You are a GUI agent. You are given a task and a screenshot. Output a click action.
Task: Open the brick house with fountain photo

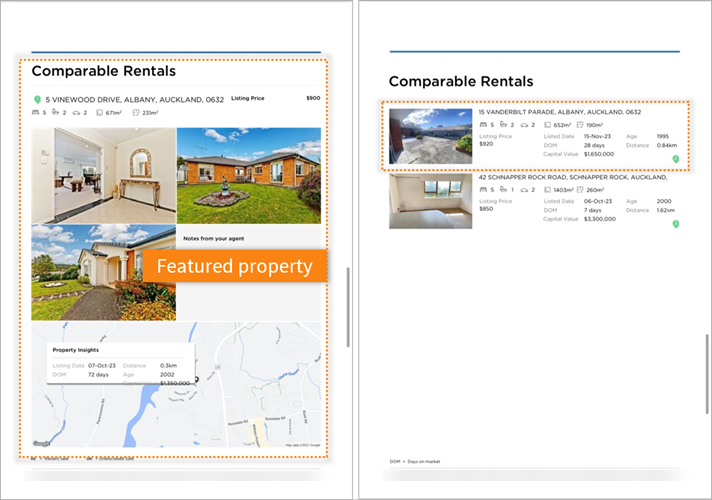(249, 176)
